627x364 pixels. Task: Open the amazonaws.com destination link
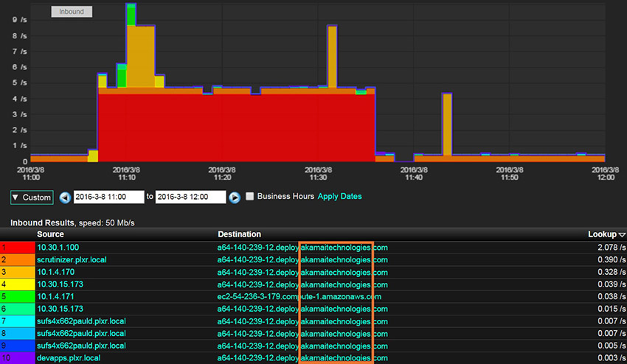click(x=299, y=297)
